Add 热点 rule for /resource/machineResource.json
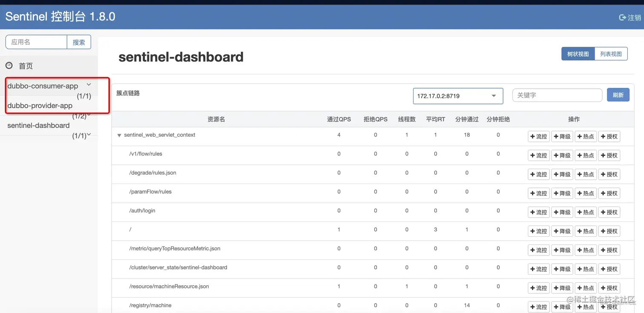Screen dimensions: 644x313 586,288
